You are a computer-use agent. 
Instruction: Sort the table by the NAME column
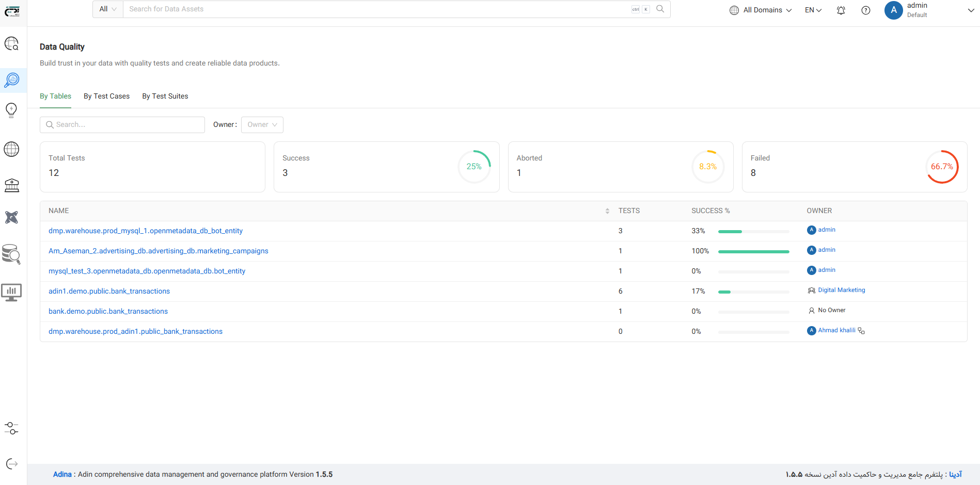click(x=607, y=211)
